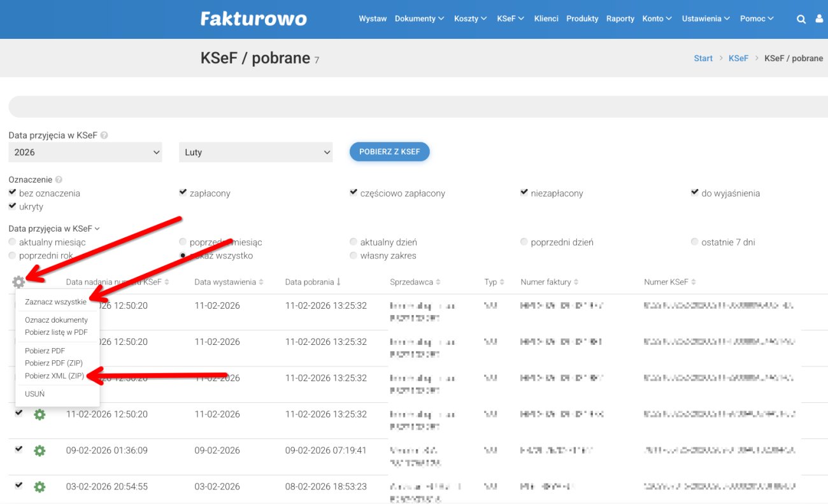Follow the Start breadcrumb link
The image size is (828, 504).
[x=703, y=59]
